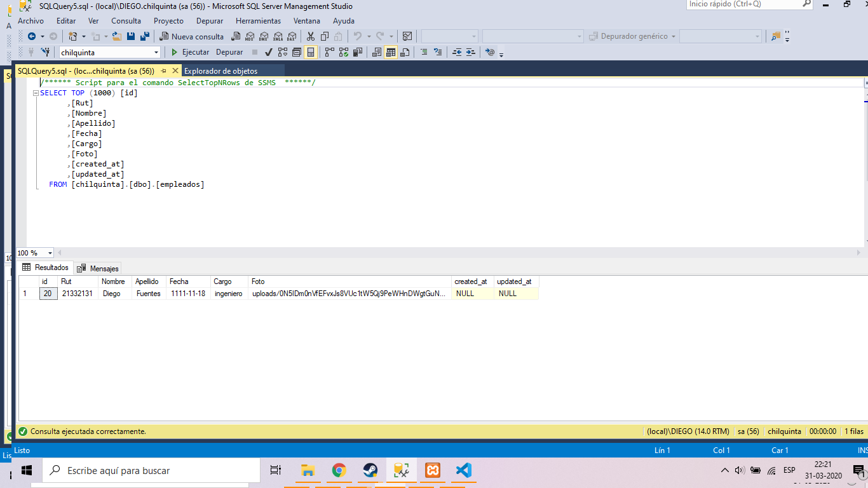Open the Archivo menu
The width and height of the screenshot is (868, 488).
[x=31, y=21]
